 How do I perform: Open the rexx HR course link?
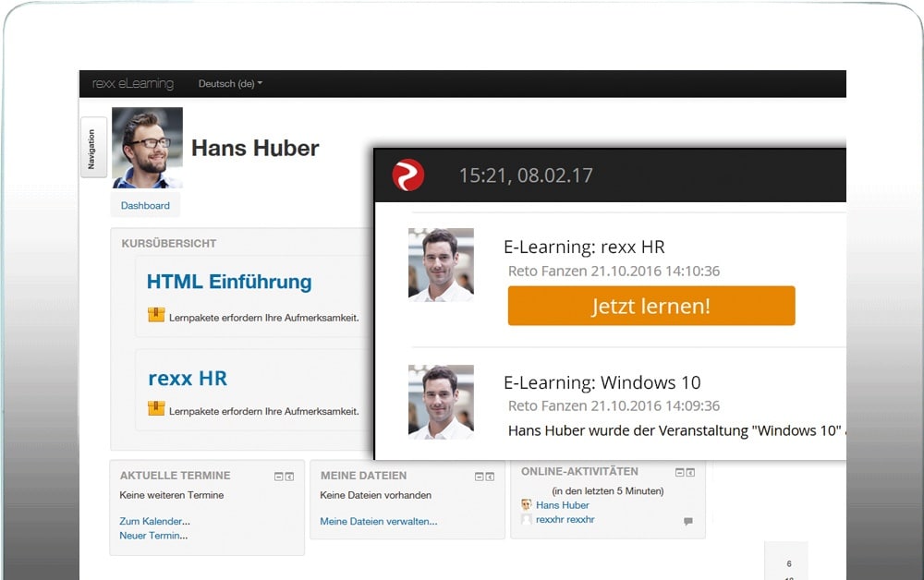pyautogui.click(x=188, y=378)
